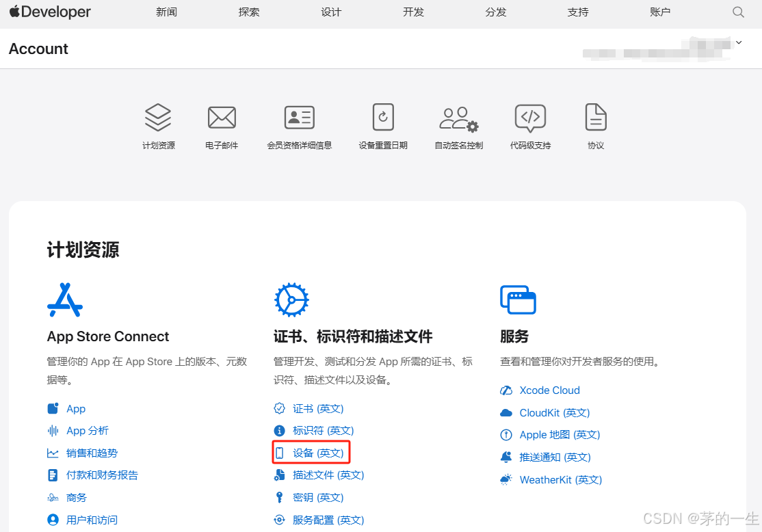Open the 协议 document icon

pos(596,117)
